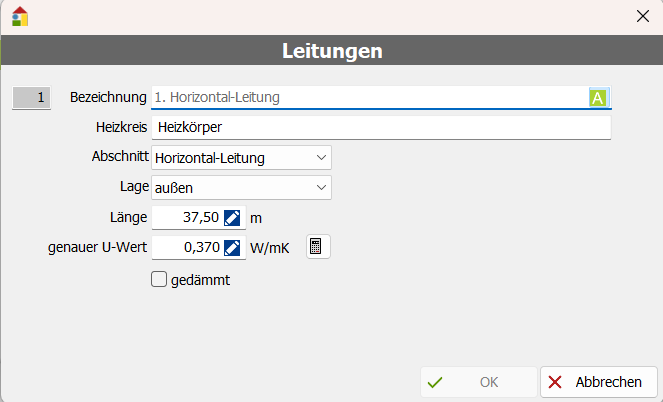663x402 pixels.
Task: Click the house application icon in title bar
Action: coord(19,16)
